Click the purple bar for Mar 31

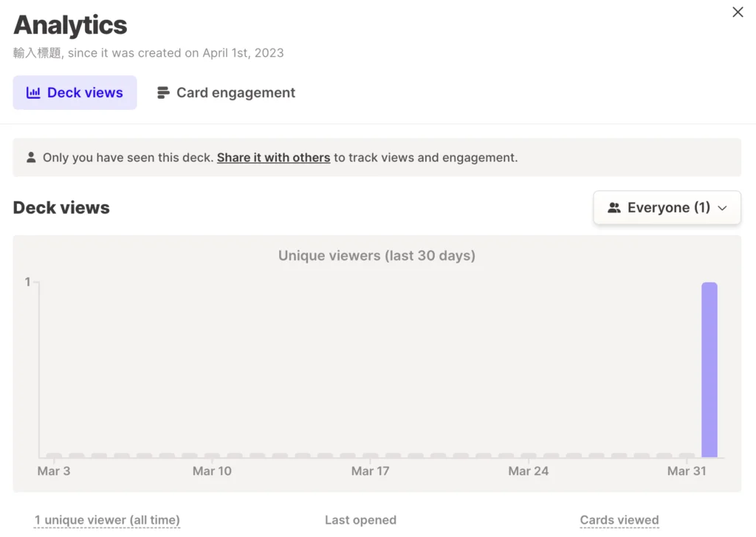pyautogui.click(x=709, y=369)
